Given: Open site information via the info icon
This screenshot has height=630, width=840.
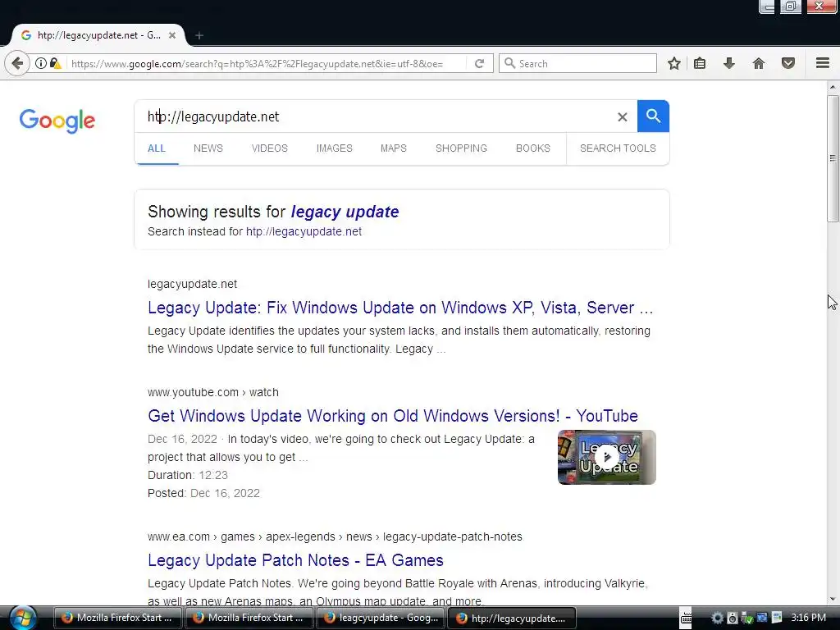Looking at the screenshot, I should tap(41, 63).
